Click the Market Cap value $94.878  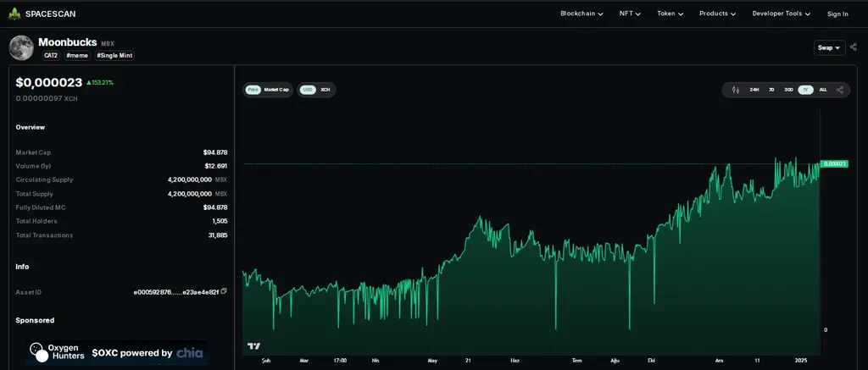(x=215, y=152)
